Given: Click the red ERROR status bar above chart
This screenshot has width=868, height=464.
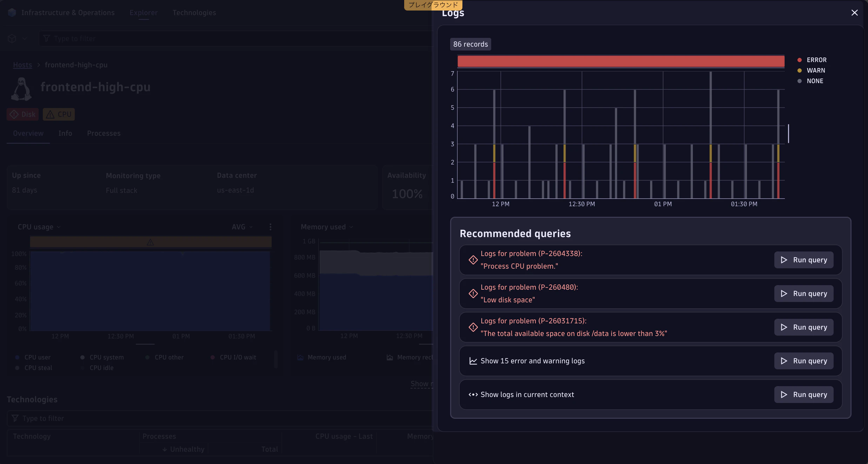Looking at the screenshot, I should [x=621, y=61].
